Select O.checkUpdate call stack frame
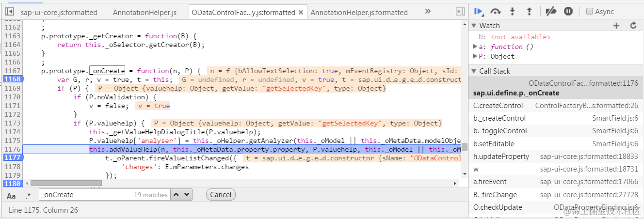This screenshot has height=219, width=644. pyautogui.click(x=556, y=207)
